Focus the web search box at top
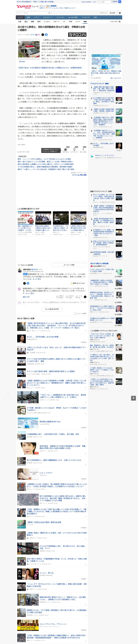The height and width of the screenshot is (644, 138). [104, 2]
